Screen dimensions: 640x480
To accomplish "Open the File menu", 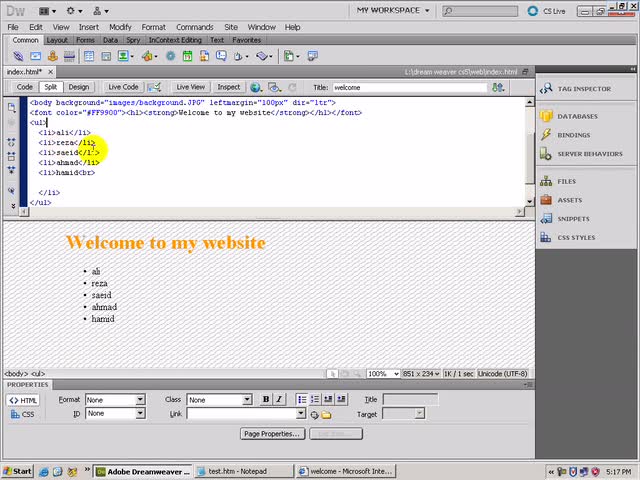I will 13,27.
